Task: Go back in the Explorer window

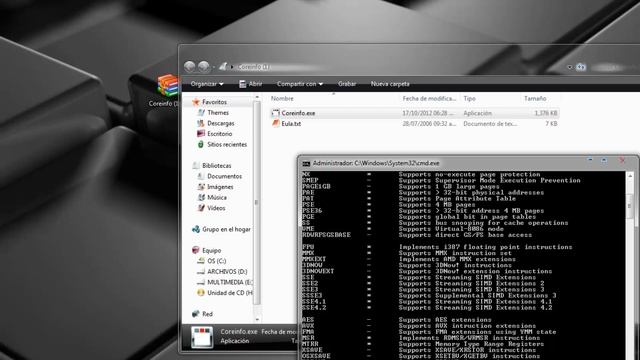Action: pos(189,67)
